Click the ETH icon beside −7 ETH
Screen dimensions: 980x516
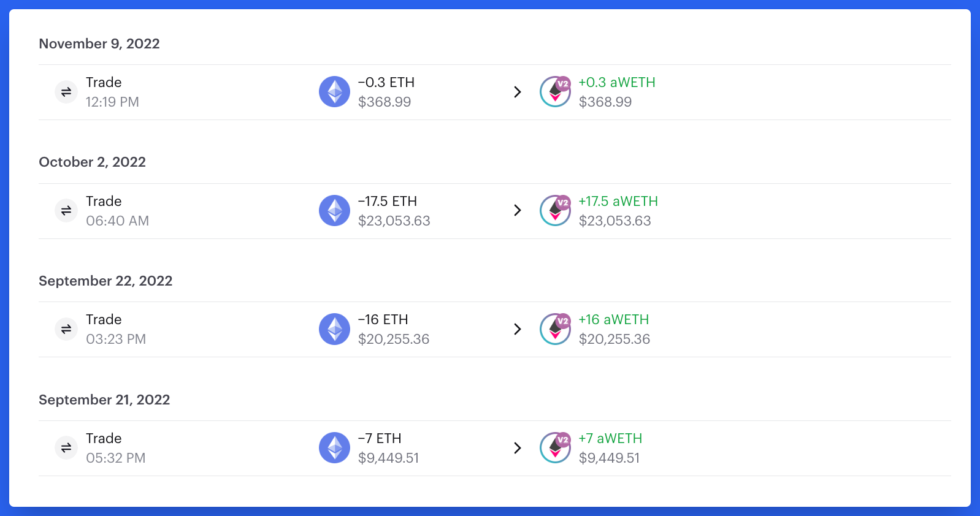pyautogui.click(x=334, y=448)
